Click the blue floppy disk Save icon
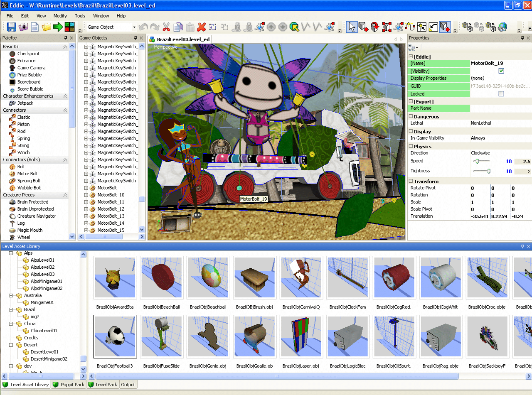This screenshot has width=532, height=395. coord(12,27)
